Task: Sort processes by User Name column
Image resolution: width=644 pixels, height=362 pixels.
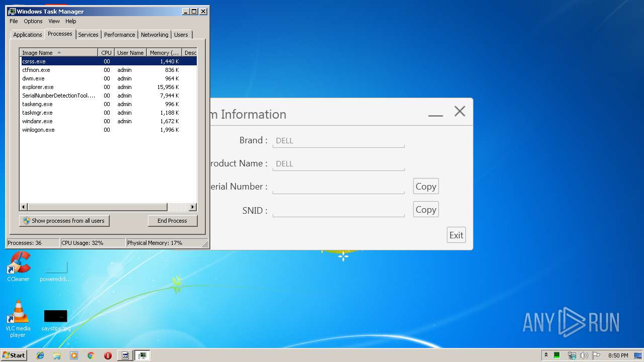Action: [x=130, y=52]
